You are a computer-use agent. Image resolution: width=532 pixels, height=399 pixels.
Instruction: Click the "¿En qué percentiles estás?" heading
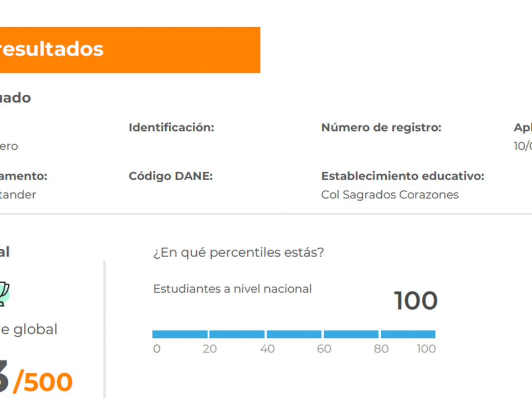coord(238,253)
